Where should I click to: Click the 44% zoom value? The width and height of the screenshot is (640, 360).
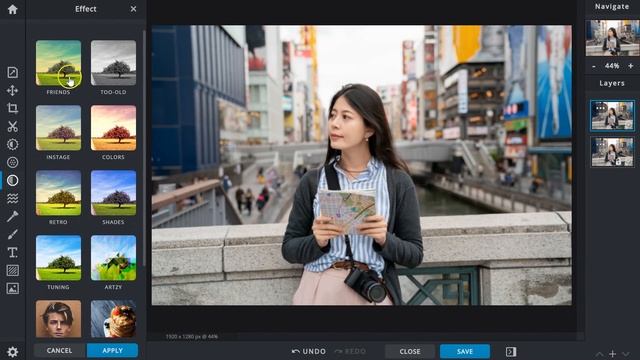click(x=612, y=66)
